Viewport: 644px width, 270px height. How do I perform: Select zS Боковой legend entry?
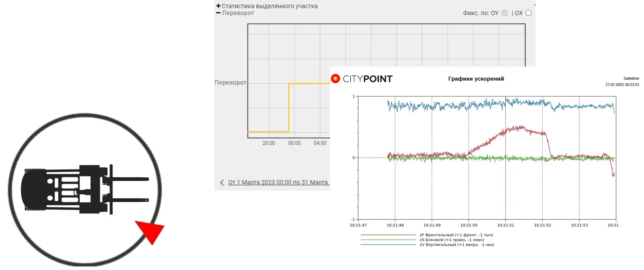coord(452,240)
